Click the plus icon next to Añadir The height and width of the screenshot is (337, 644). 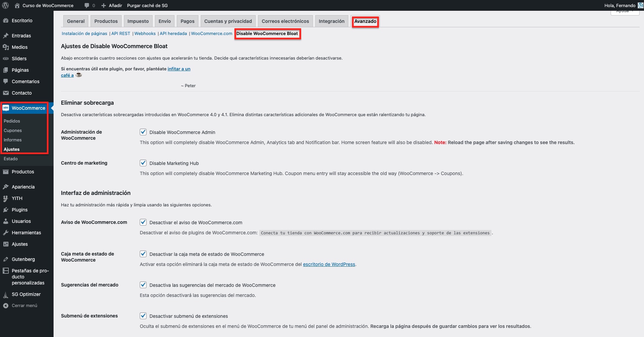click(x=104, y=5)
